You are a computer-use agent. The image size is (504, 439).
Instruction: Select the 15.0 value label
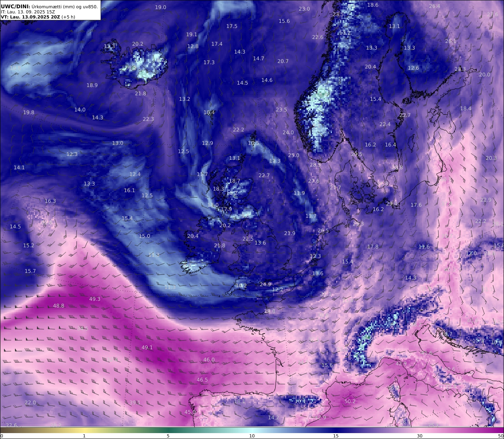[144, 236]
